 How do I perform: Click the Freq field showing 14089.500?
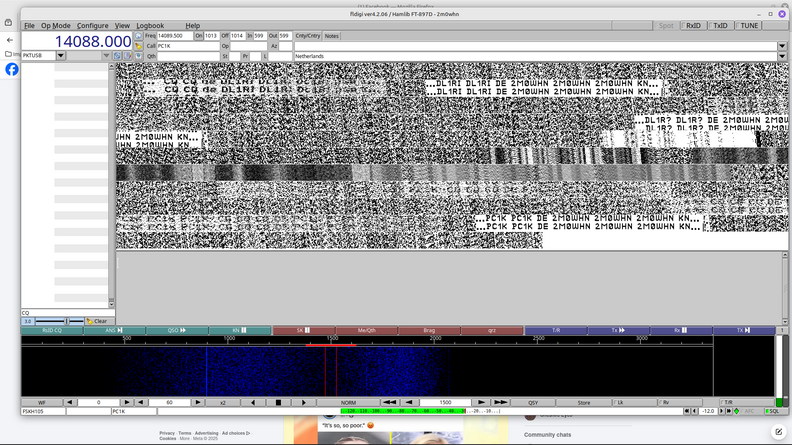[175, 36]
